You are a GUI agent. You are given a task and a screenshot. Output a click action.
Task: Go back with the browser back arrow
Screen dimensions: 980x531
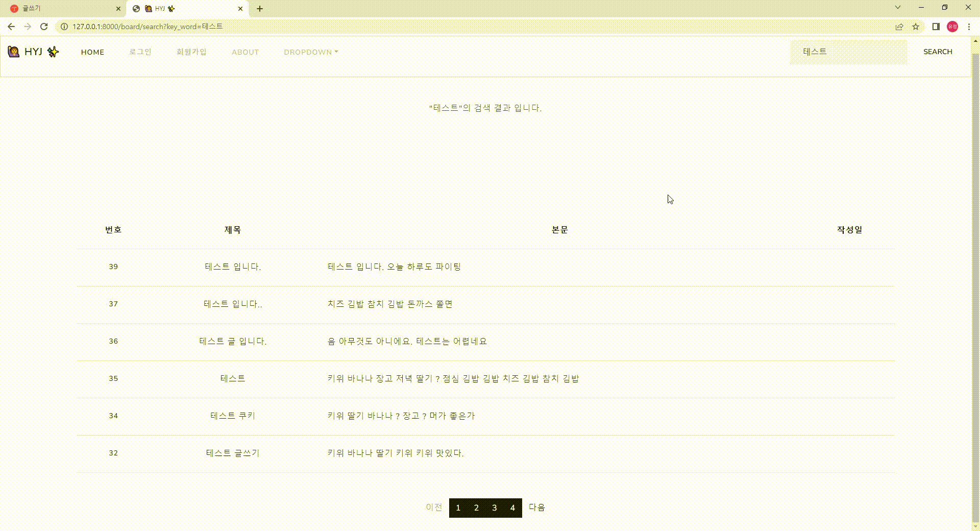pyautogui.click(x=11, y=27)
